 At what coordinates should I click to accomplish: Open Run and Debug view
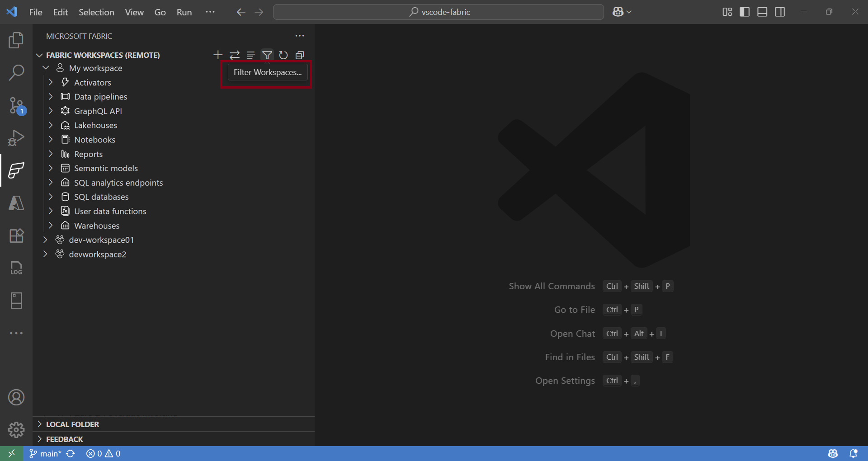click(x=16, y=138)
